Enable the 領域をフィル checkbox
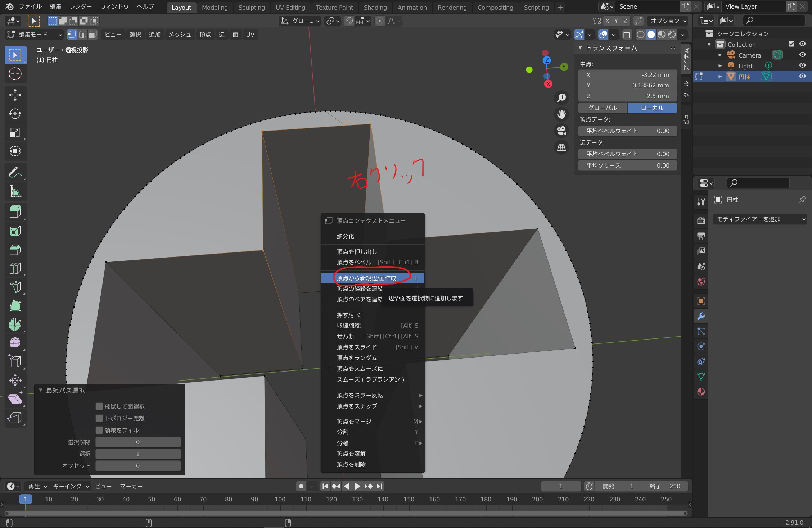The image size is (812, 528). click(99, 430)
